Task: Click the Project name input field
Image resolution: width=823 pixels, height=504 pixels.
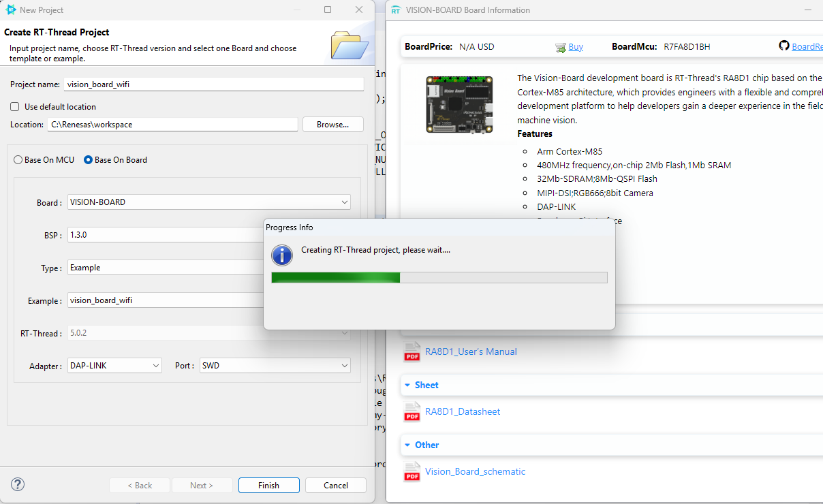Action: point(214,84)
